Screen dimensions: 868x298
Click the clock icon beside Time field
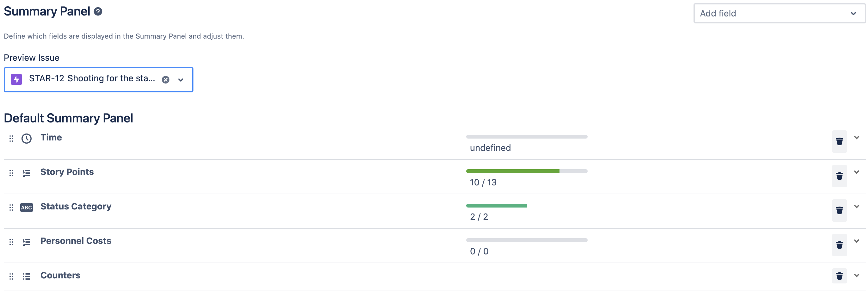click(27, 138)
